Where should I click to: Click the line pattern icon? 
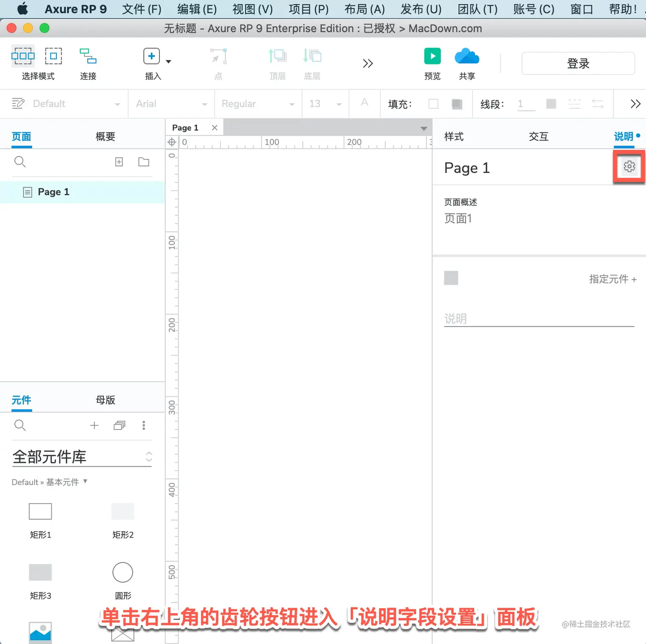click(574, 104)
